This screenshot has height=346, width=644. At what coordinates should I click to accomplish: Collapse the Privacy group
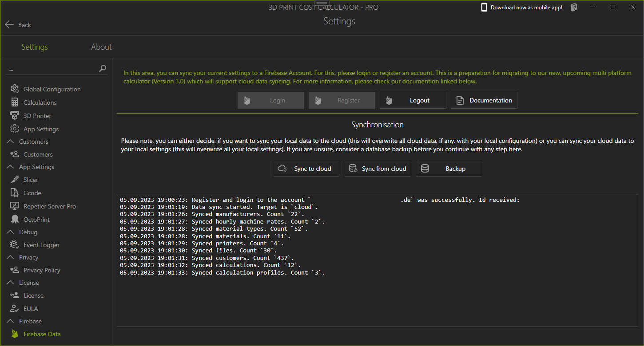[x=10, y=257]
